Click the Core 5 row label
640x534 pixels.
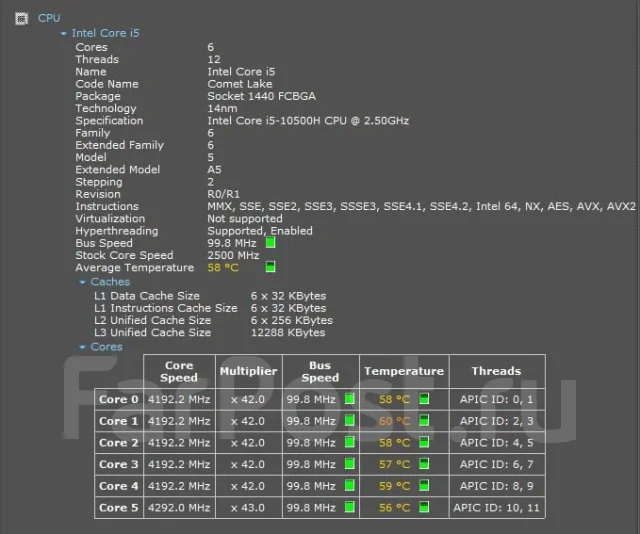pyautogui.click(x=119, y=507)
